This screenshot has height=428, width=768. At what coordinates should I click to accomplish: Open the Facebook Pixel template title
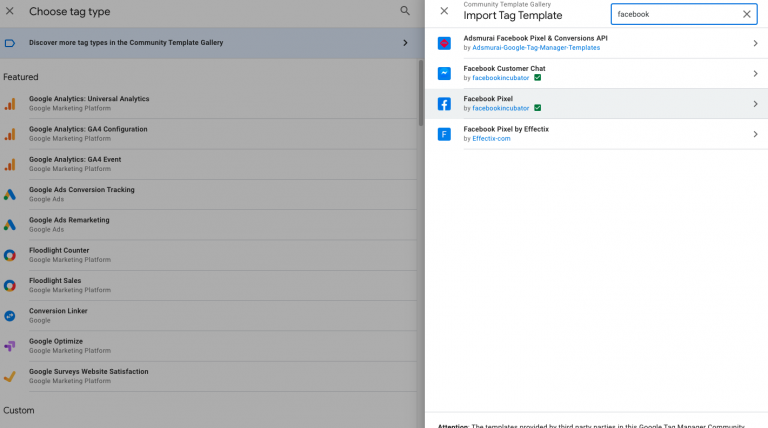point(488,99)
